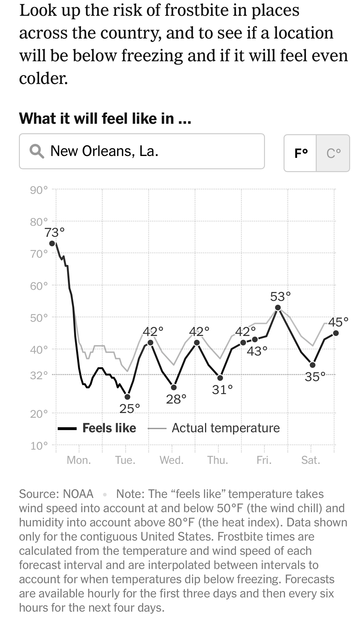Click the Feels like legend label
Image resolution: width=364 pixels, height=641 pixels.
(x=109, y=428)
